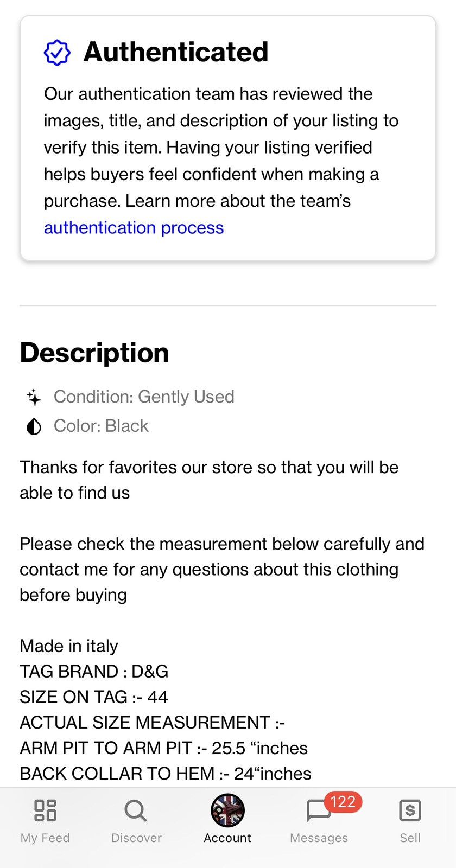Viewport: 456px width, 868px height.
Task: Tap the sparkle icon beside Condition
Action: [34, 397]
